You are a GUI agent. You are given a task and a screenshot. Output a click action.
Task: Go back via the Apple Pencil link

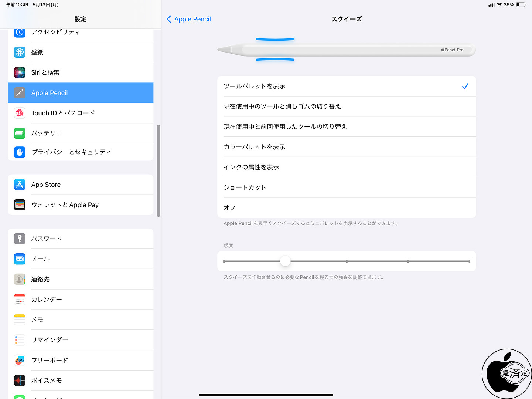click(192, 19)
